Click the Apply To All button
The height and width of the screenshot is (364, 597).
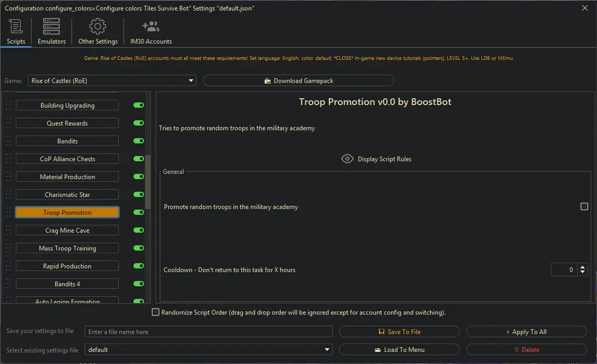pyautogui.click(x=526, y=331)
